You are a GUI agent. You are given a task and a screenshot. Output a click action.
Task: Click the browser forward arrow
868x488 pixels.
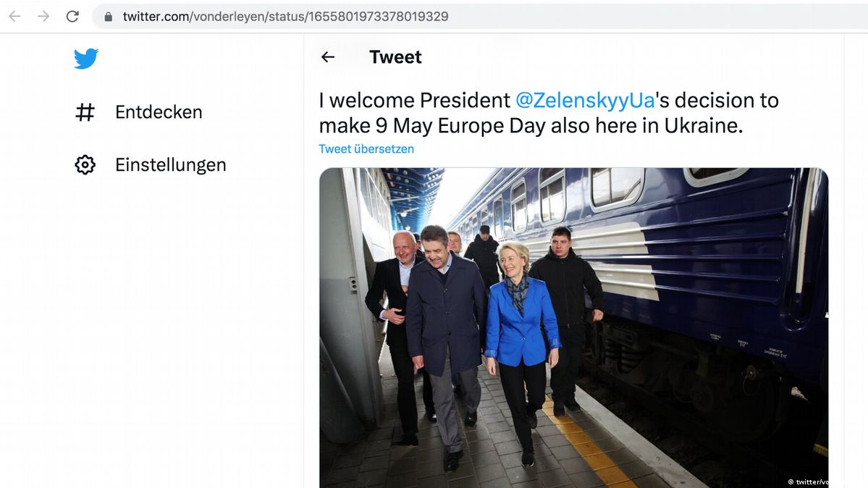click(x=43, y=16)
